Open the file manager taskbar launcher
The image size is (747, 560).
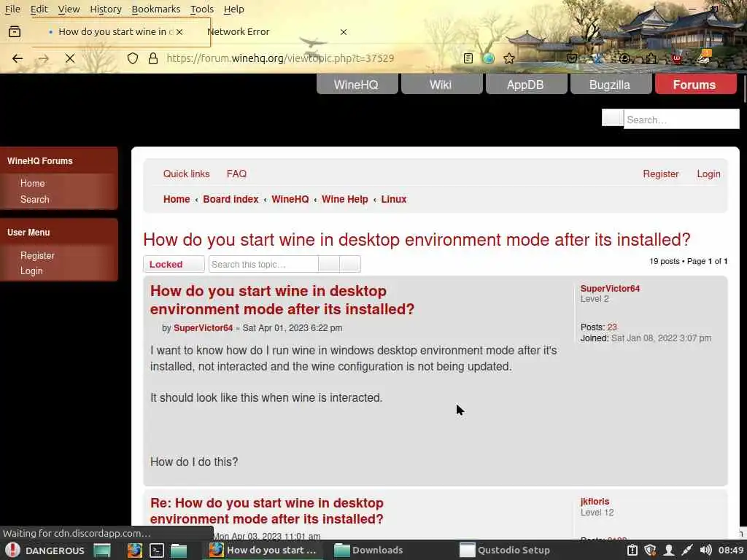click(x=179, y=550)
